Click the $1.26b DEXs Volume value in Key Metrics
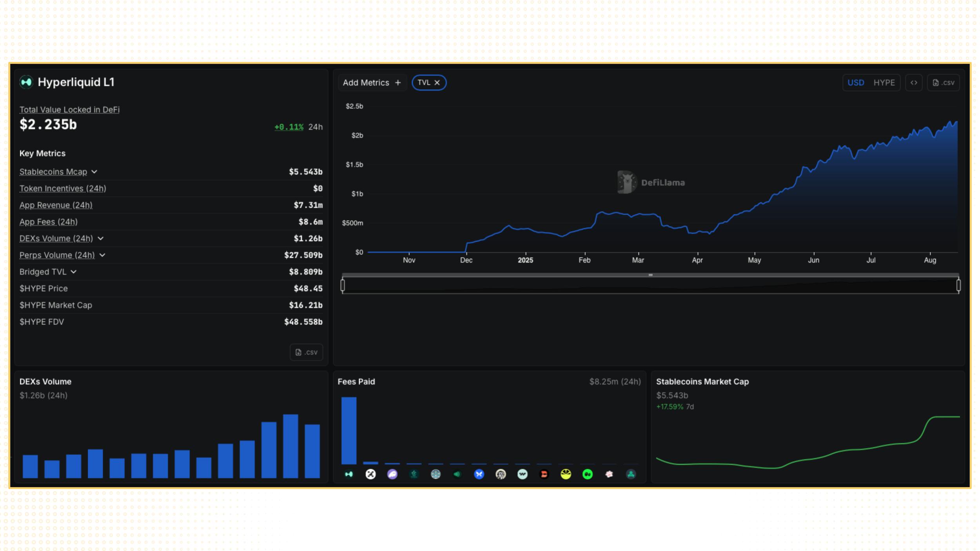Screen dimensions: 980x551 (x=308, y=238)
